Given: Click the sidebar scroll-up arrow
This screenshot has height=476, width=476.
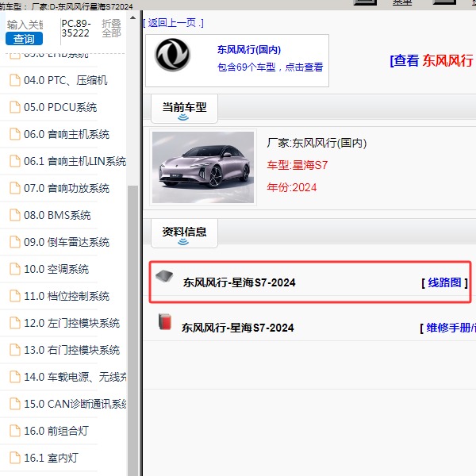Looking at the screenshot, I should point(132,17).
